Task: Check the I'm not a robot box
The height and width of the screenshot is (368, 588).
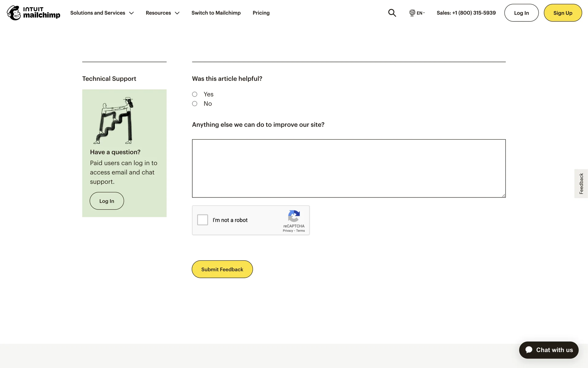Action: click(x=202, y=220)
